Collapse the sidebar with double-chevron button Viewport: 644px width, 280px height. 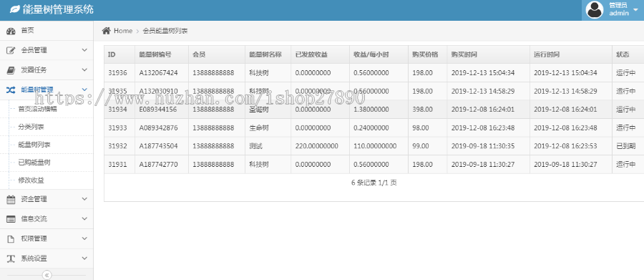(47, 275)
